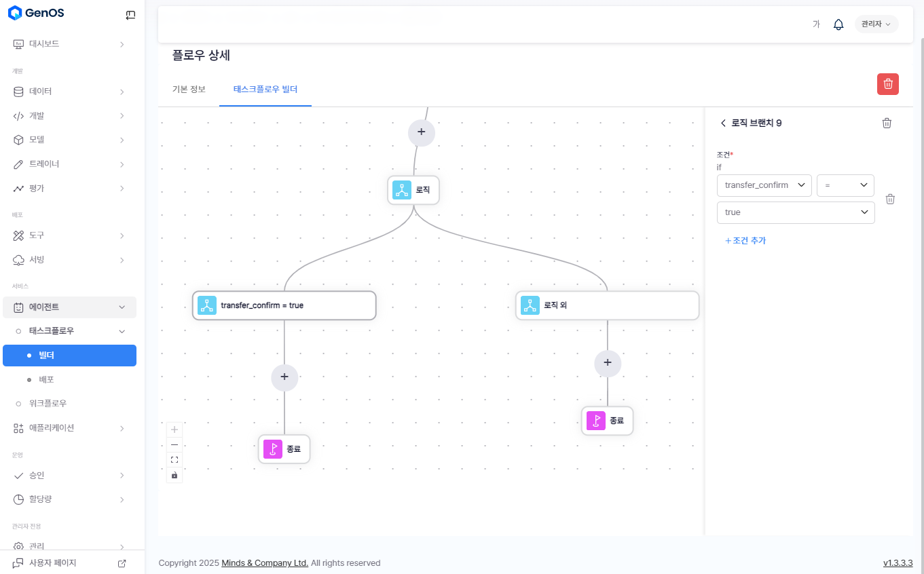The height and width of the screenshot is (574, 924).
Task: Go back using the panel's back arrow
Action: 723,123
